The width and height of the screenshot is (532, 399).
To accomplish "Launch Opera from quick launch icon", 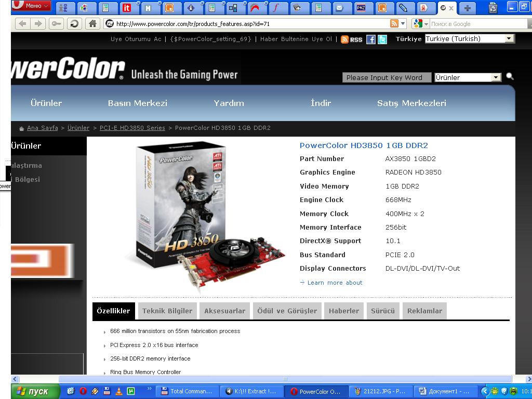I will coord(83,391).
